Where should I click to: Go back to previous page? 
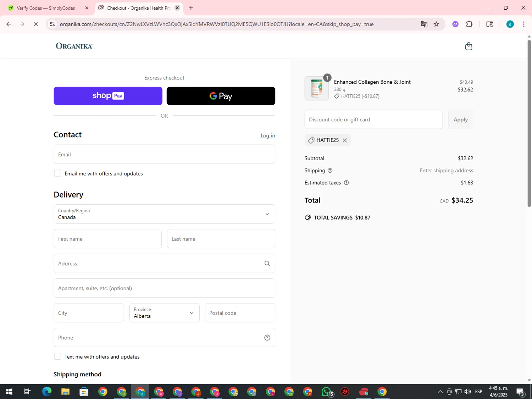point(9,24)
